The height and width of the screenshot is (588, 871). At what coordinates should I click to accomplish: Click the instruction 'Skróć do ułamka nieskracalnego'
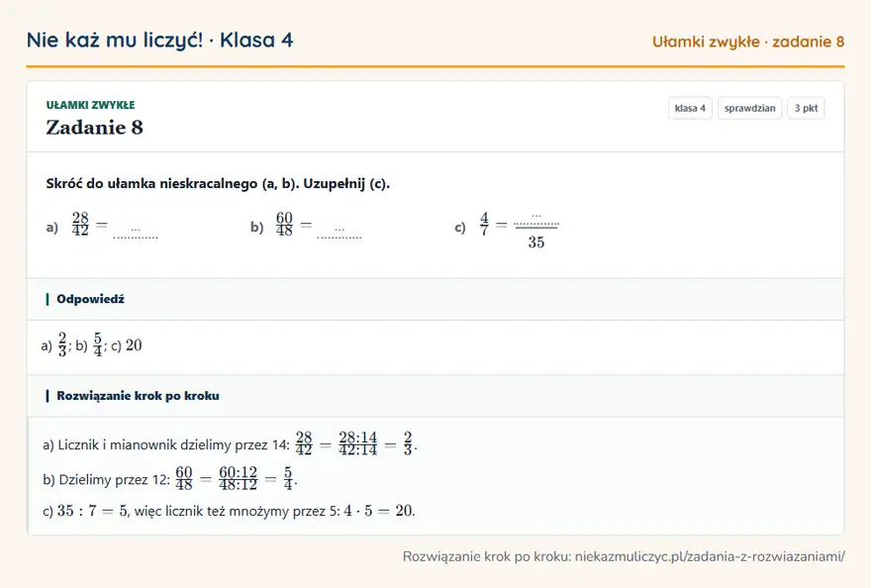click(151, 183)
